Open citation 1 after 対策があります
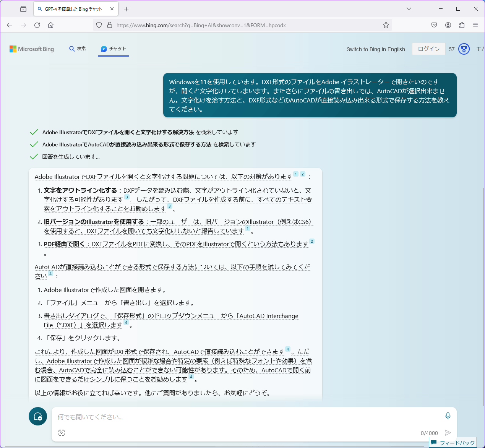The width and height of the screenshot is (485, 448). (x=296, y=174)
